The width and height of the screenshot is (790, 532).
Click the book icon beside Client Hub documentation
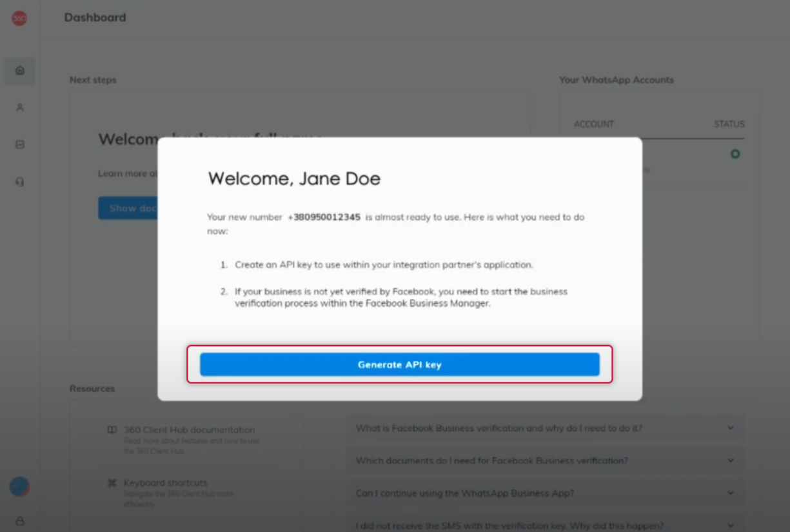tap(112, 430)
